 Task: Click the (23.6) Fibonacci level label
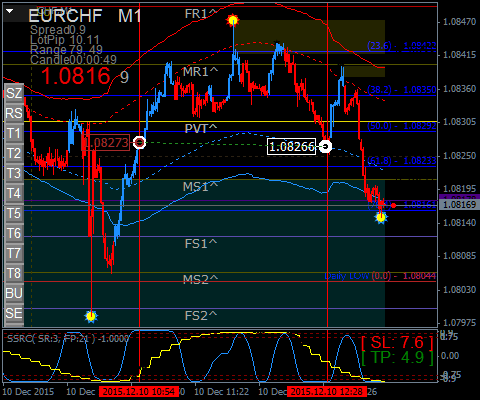click(x=401, y=46)
